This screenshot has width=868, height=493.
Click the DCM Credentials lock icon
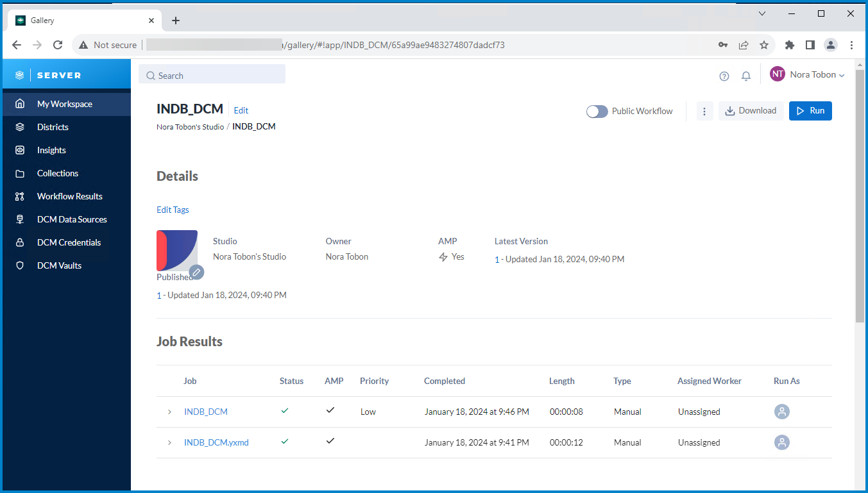click(20, 242)
